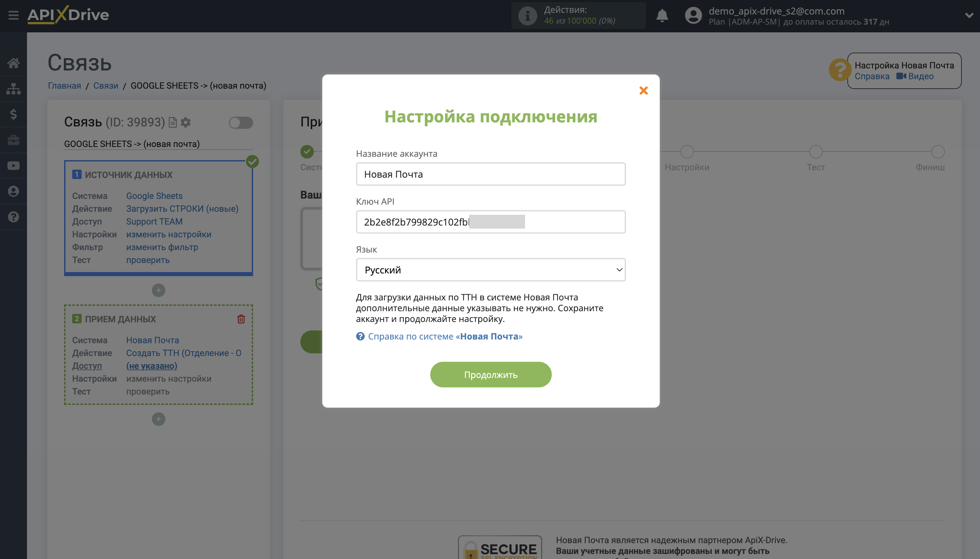Image resolution: width=980 pixels, height=559 pixels.
Task: Select the user profile icon in sidebar
Action: [x=14, y=191]
